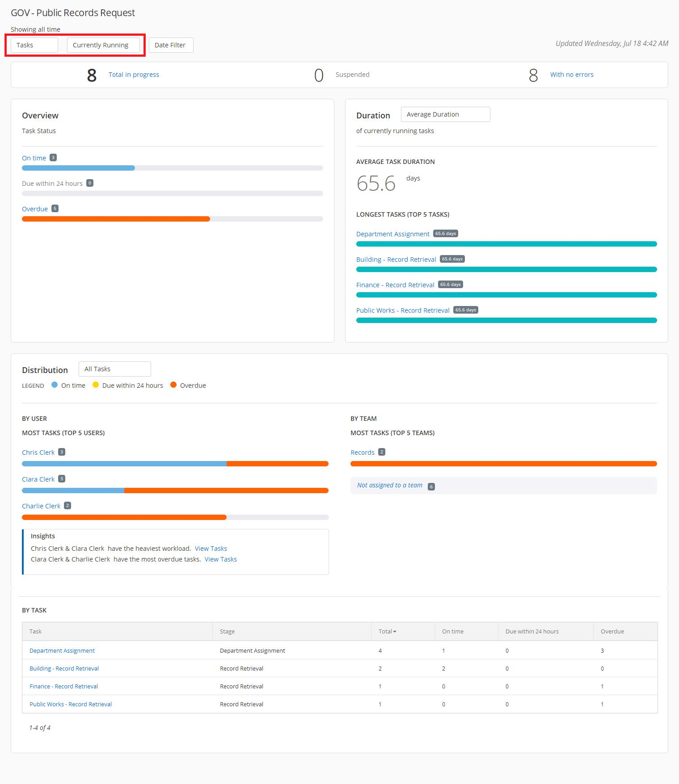Open Department Assignment in longest tasks
This screenshot has width=679, height=784.
[x=392, y=234]
